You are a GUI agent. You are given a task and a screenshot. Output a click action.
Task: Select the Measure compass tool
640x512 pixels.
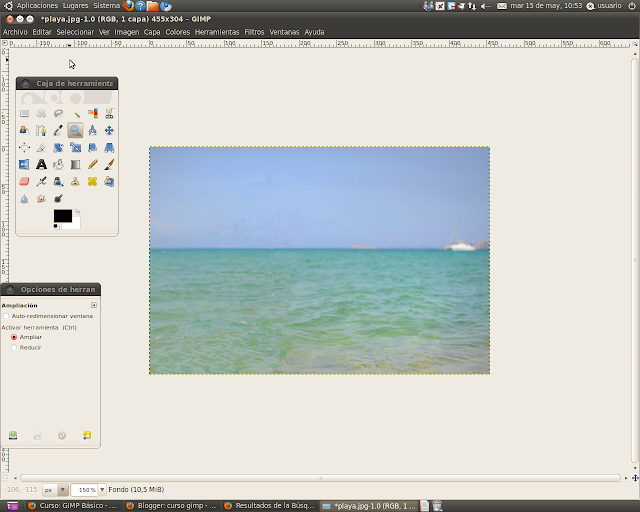[93, 131]
